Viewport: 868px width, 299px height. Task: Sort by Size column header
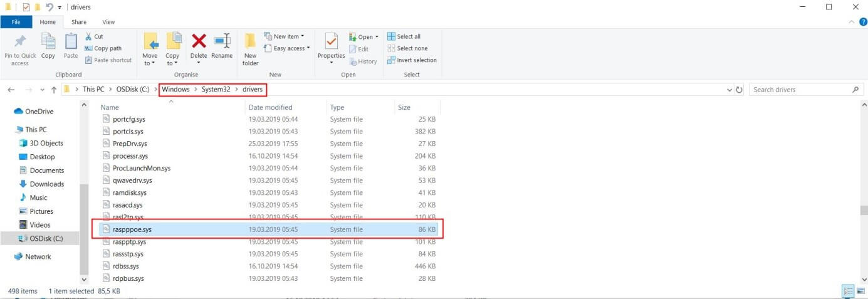(417, 107)
